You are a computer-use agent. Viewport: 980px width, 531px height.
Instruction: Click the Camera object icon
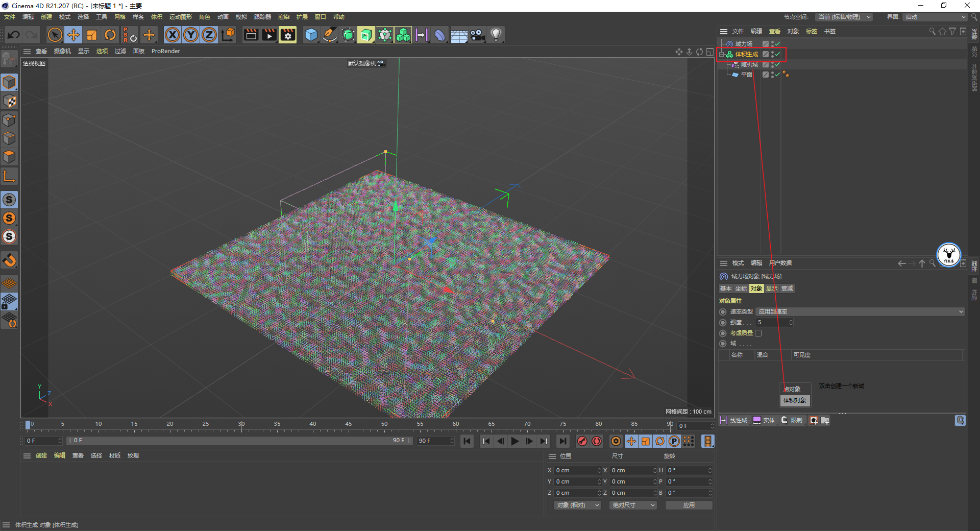pyautogui.click(x=477, y=35)
